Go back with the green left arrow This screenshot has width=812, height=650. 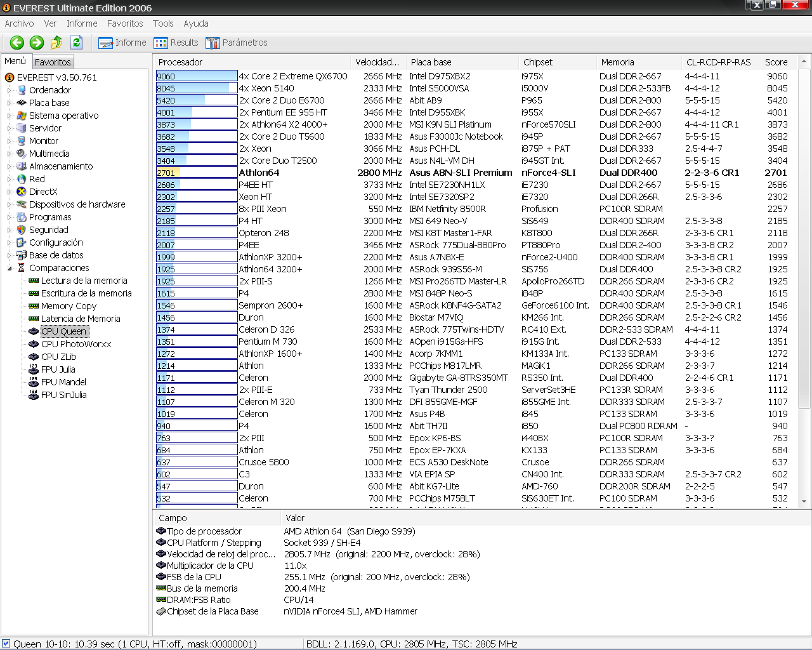[17, 43]
